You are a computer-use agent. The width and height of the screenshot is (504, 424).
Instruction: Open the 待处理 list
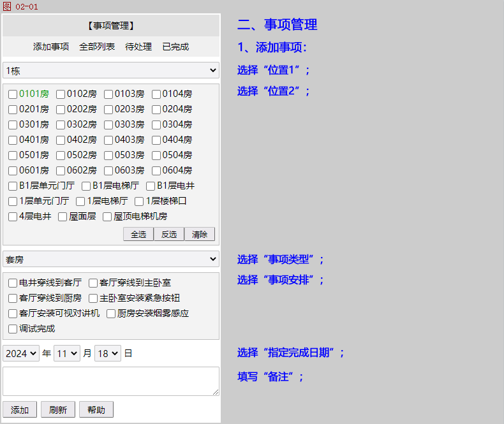138,47
